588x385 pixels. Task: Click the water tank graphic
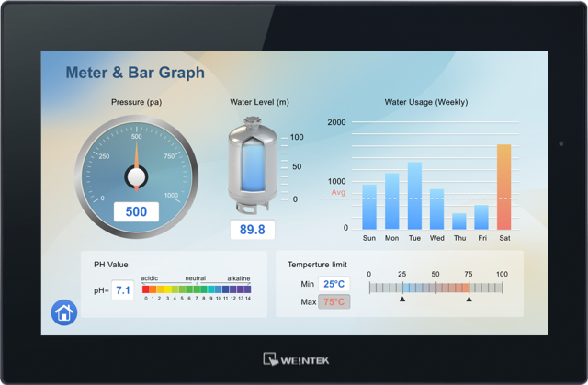point(252,165)
